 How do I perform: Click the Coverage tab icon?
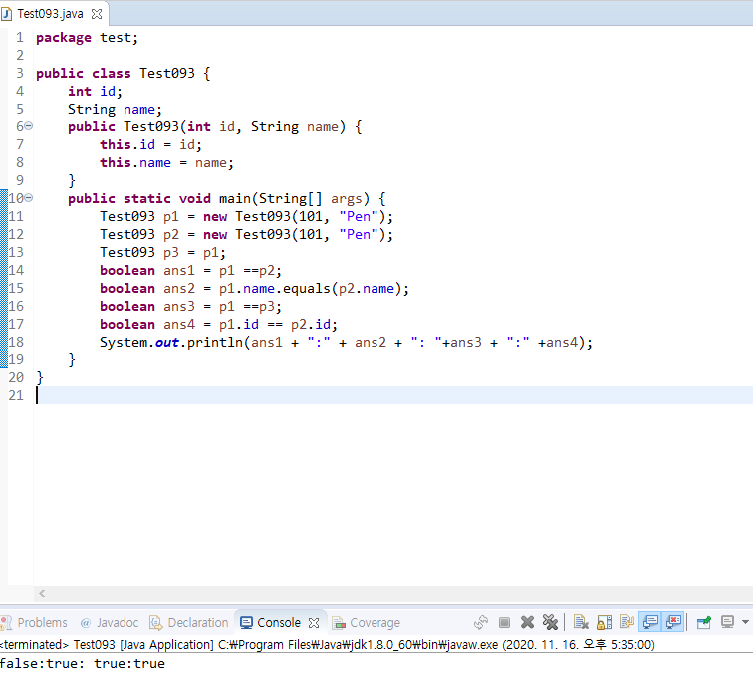click(x=339, y=623)
